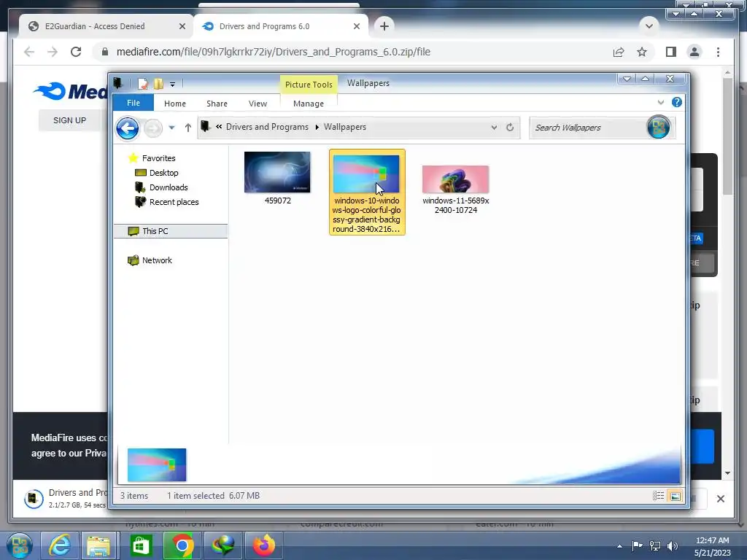This screenshot has width=747, height=560.
Task: Click preview thumbnail in details pane
Action: pos(157,464)
